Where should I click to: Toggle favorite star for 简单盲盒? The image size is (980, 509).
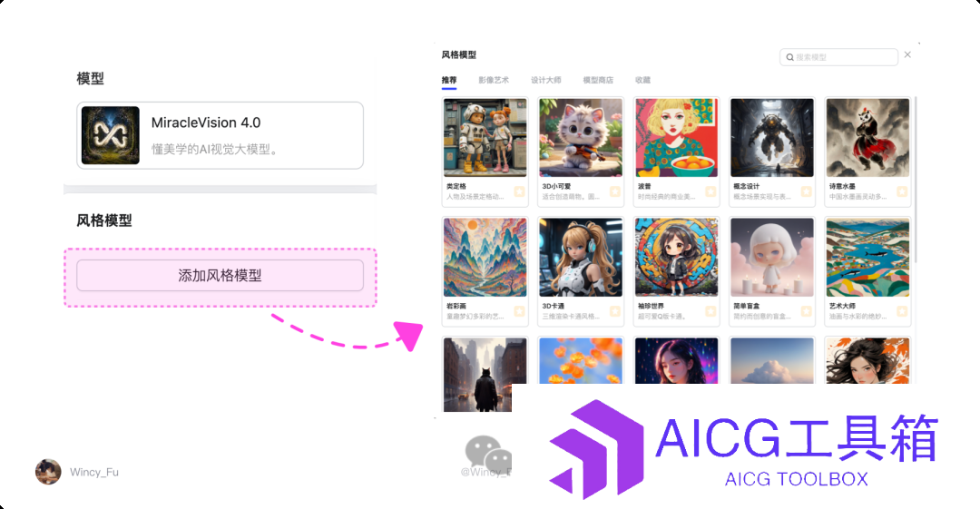807,311
